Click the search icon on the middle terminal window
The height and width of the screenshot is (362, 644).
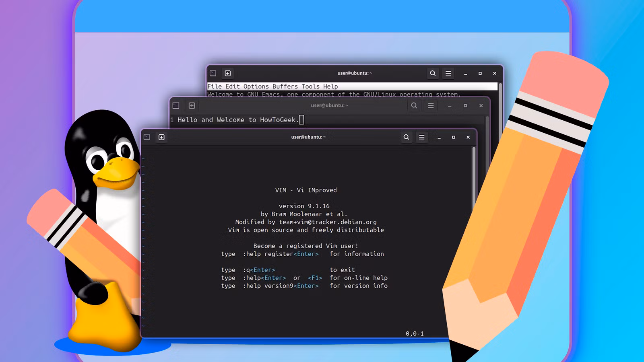414,106
